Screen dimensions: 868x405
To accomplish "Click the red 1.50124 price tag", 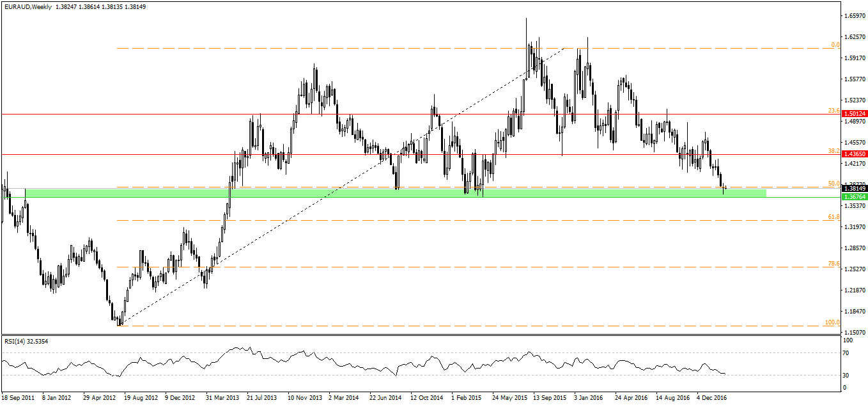I will pyautogui.click(x=854, y=114).
